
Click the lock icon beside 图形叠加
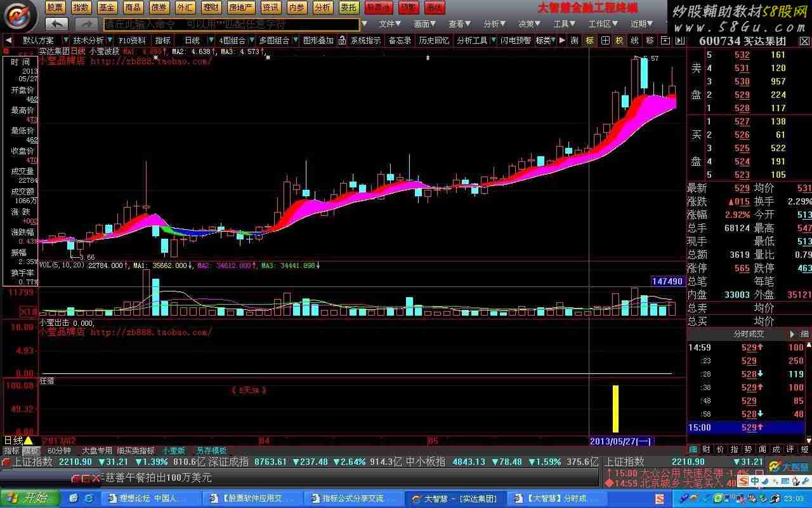click(x=342, y=40)
